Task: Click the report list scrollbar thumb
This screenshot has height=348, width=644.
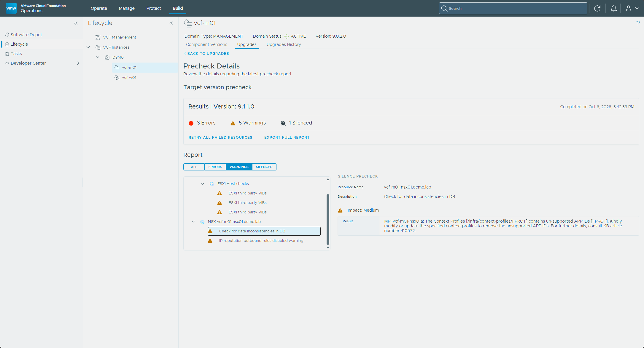Action: pos(328,219)
